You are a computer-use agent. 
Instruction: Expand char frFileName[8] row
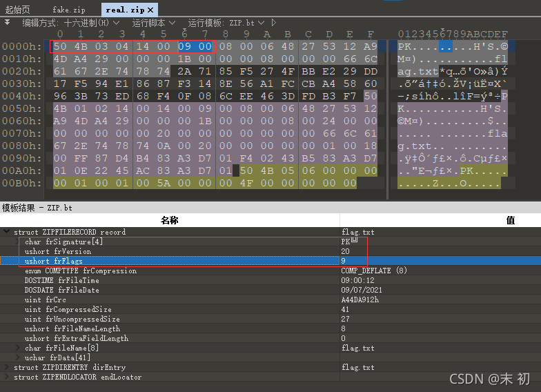tap(17, 348)
